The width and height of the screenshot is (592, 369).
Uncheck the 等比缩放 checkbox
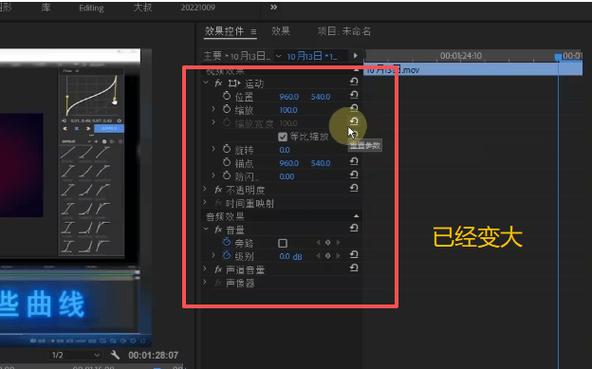(x=282, y=137)
